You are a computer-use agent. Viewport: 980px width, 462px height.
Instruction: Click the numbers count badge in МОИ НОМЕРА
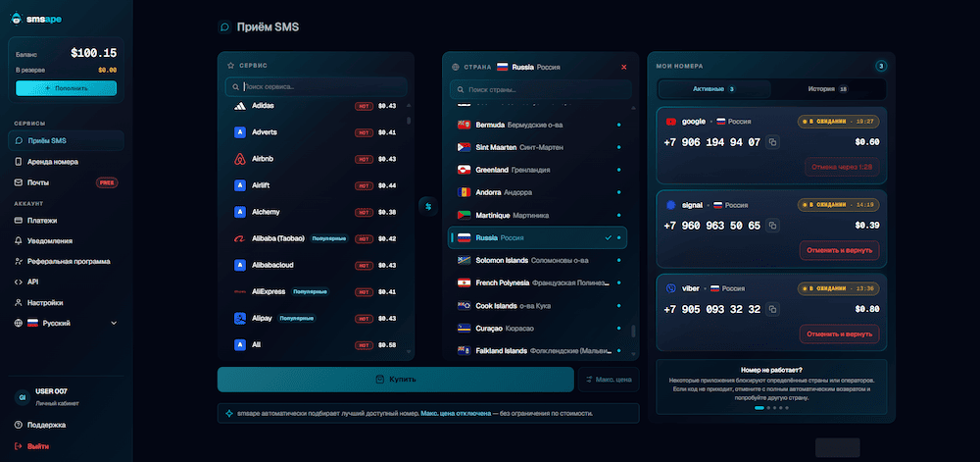(x=881, y=66)
